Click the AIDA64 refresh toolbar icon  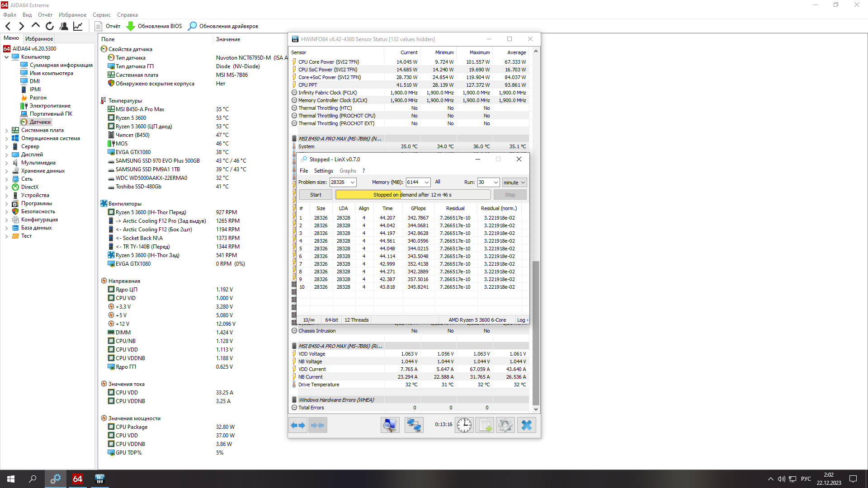click(50, 26)
